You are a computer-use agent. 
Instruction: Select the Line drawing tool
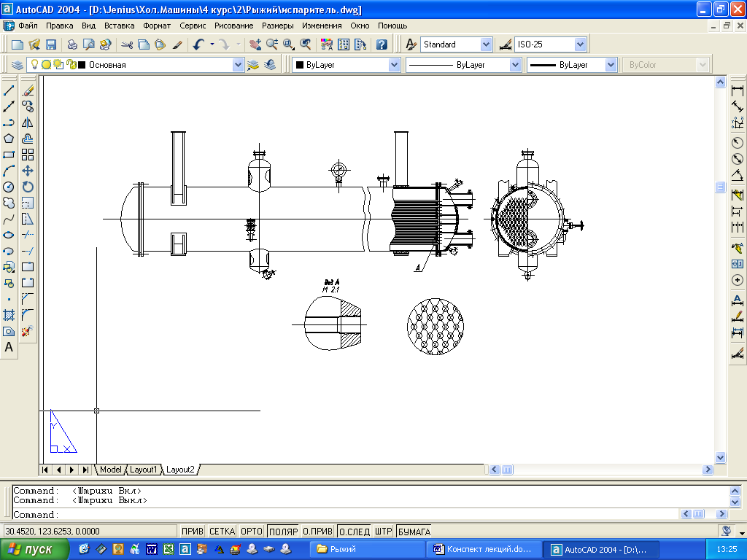(x=9, y=90)
